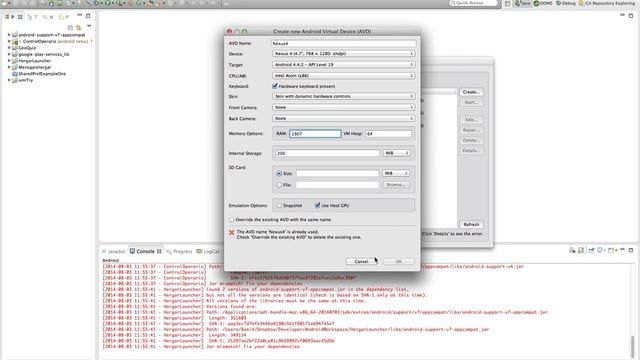Click Browse for the SD Card file
The image size is (640, 360).
coord(396,185)
